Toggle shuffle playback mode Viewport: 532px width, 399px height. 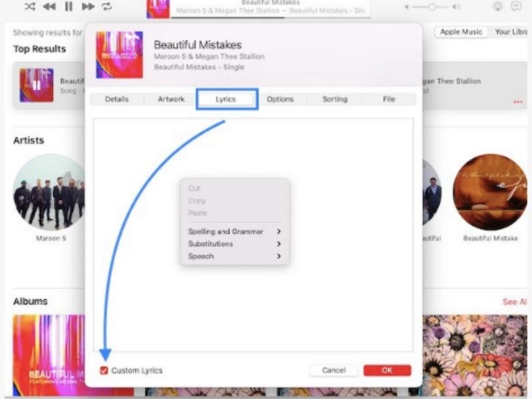[x=29, y=7]
